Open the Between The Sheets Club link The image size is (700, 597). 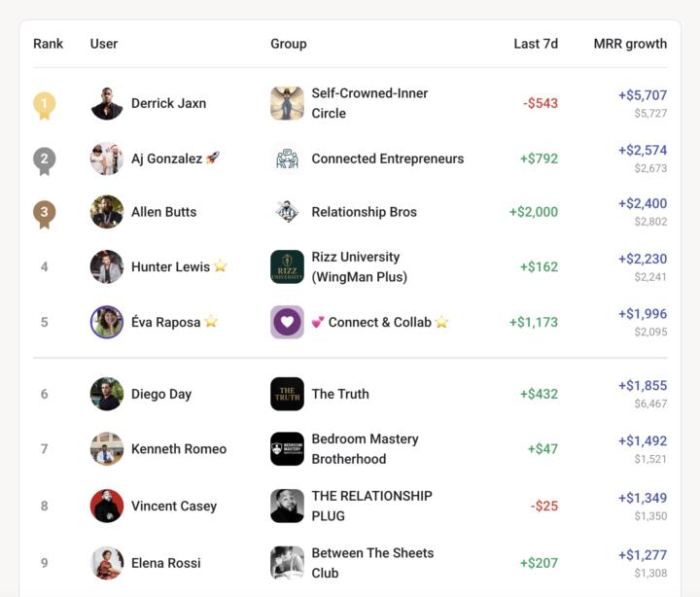click(372, 563)
